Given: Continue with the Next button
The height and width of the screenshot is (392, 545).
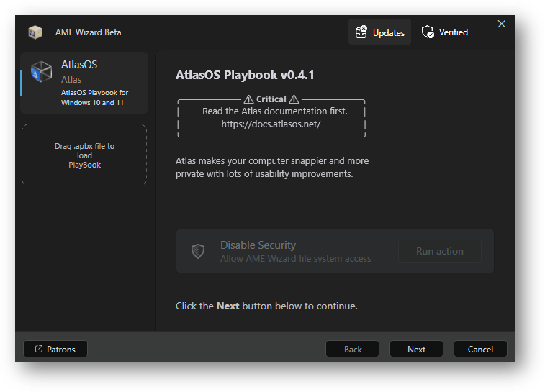Looking at the screenshot, I should coord(416,349).
